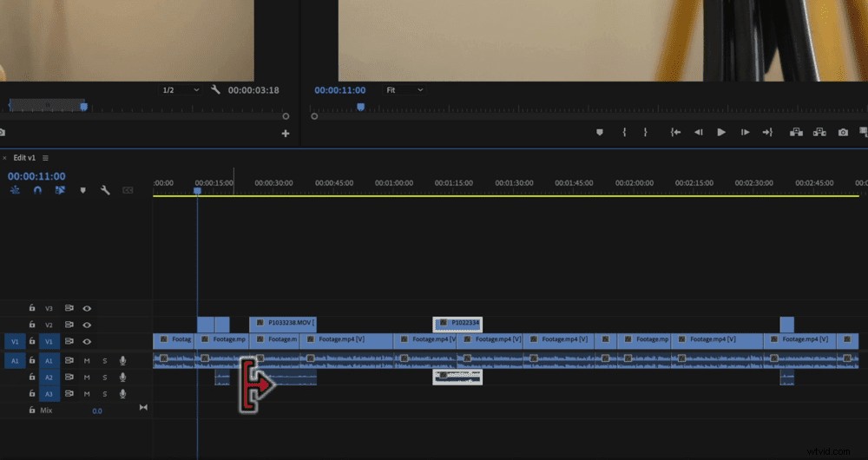Toggle lock on track V1
The width and height of the screenshot is (868, 460).
31,341
